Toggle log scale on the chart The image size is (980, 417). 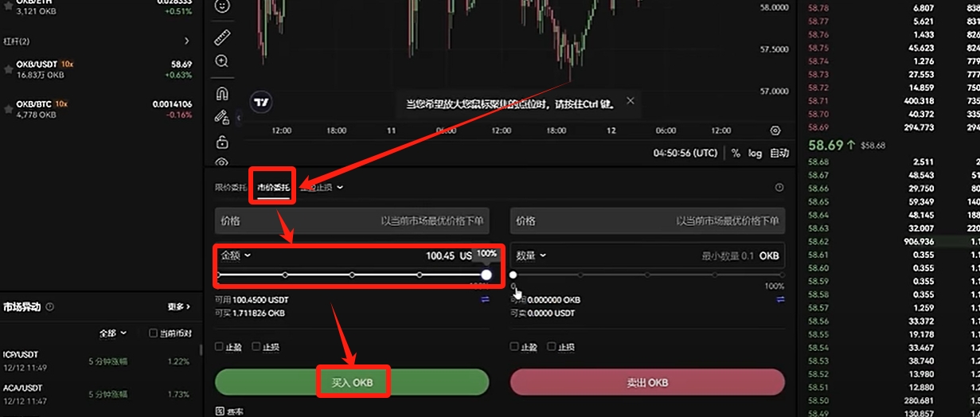click(x=755, y=153)
